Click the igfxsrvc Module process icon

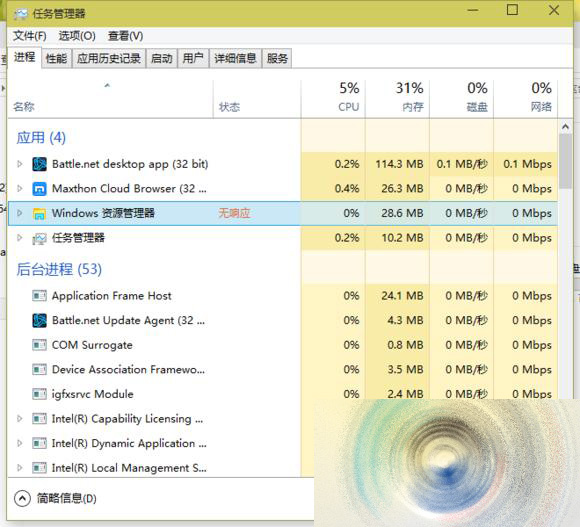click(39, 394)
